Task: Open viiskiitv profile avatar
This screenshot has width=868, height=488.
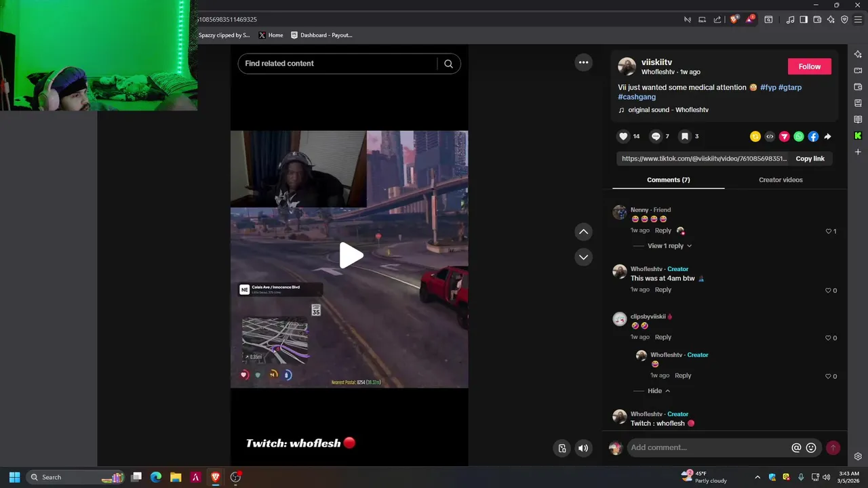Action: tap(627, 66)
